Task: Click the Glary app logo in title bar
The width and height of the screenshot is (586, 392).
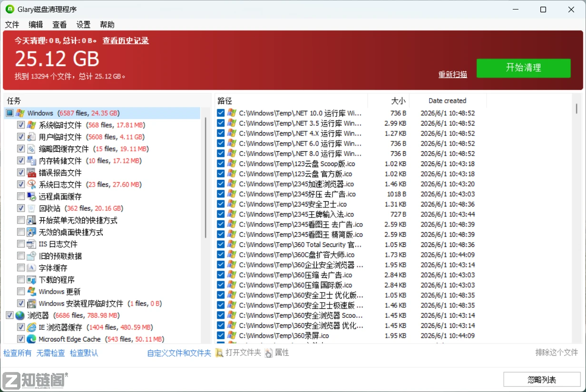Action: click(x=10, y=10)
